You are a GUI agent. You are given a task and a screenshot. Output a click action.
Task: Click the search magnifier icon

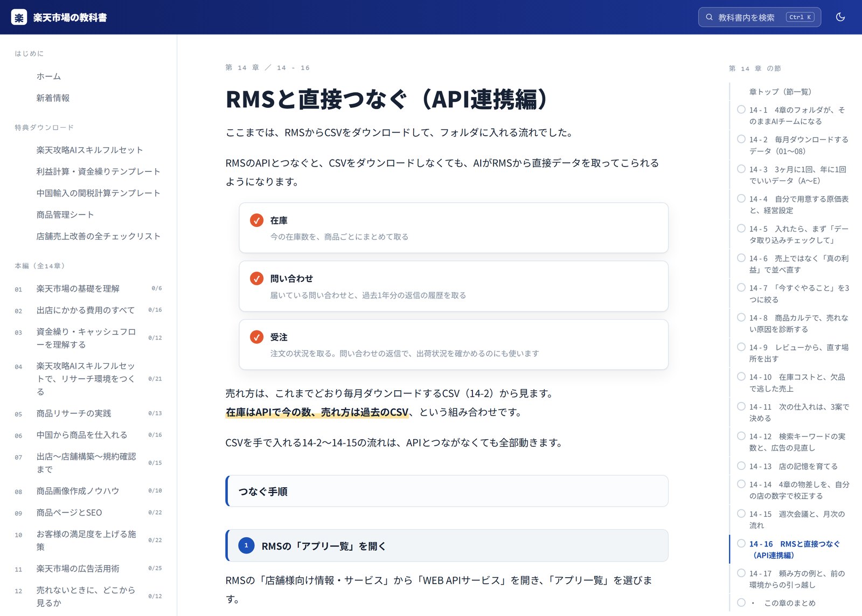709,17
